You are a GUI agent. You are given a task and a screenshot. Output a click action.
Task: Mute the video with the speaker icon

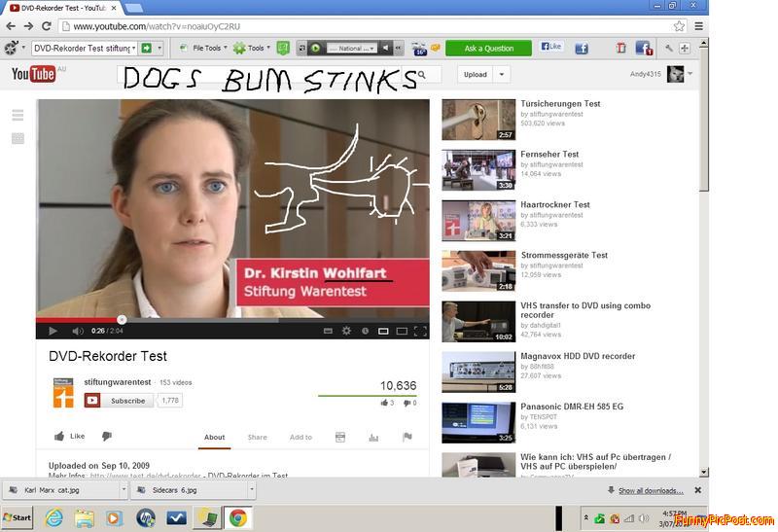tap(78, 331)
